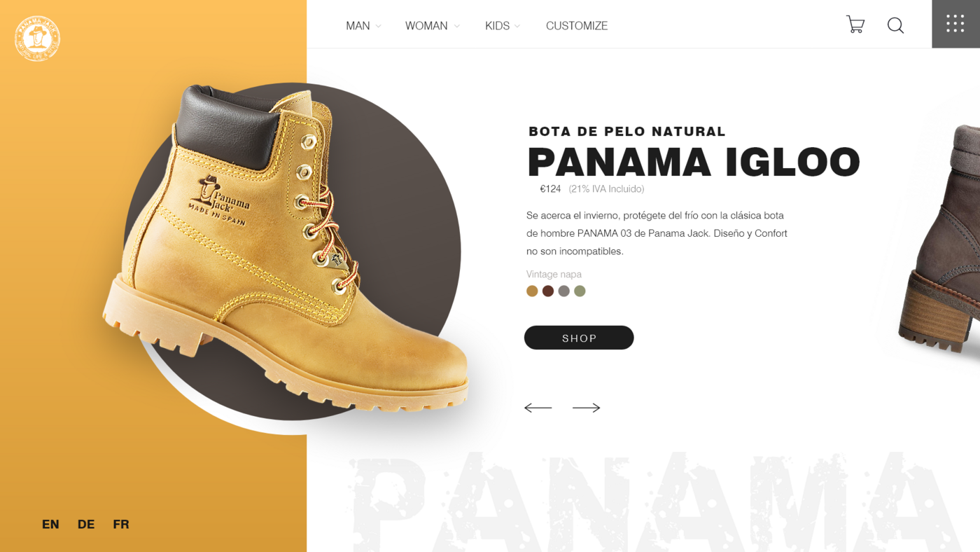Click the search magnifier icon
This screenshot has height=552, width=980.
point(895,25)
